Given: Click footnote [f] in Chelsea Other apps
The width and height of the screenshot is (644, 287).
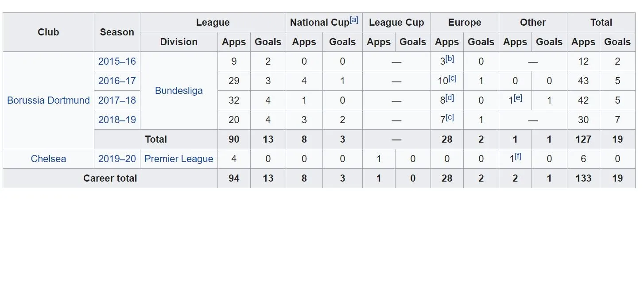Looking at the screenshot, I should coord(518,156).
